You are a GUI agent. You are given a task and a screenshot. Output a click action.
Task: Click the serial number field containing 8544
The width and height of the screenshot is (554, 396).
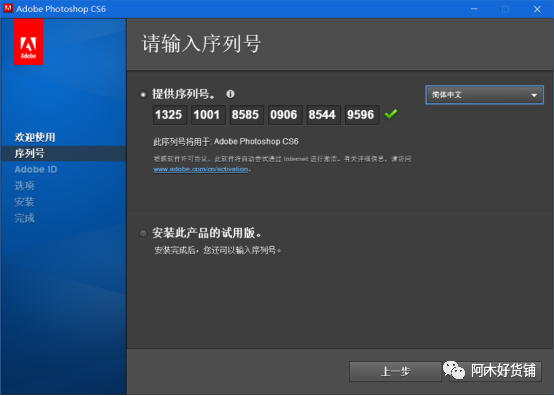pyautogui.click(x=324, y=115)
